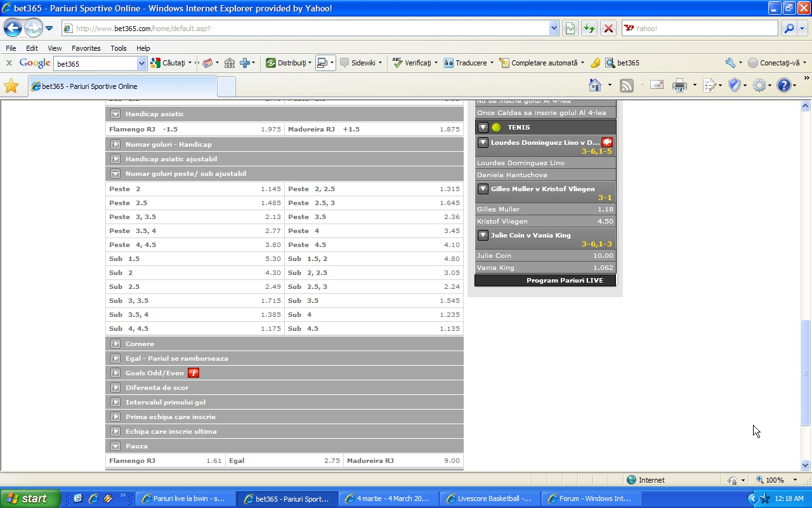The height and width of the screenshot is (508, 812).
Task: Click the Stop loading red X icon
Action: (x=608, y=28)
